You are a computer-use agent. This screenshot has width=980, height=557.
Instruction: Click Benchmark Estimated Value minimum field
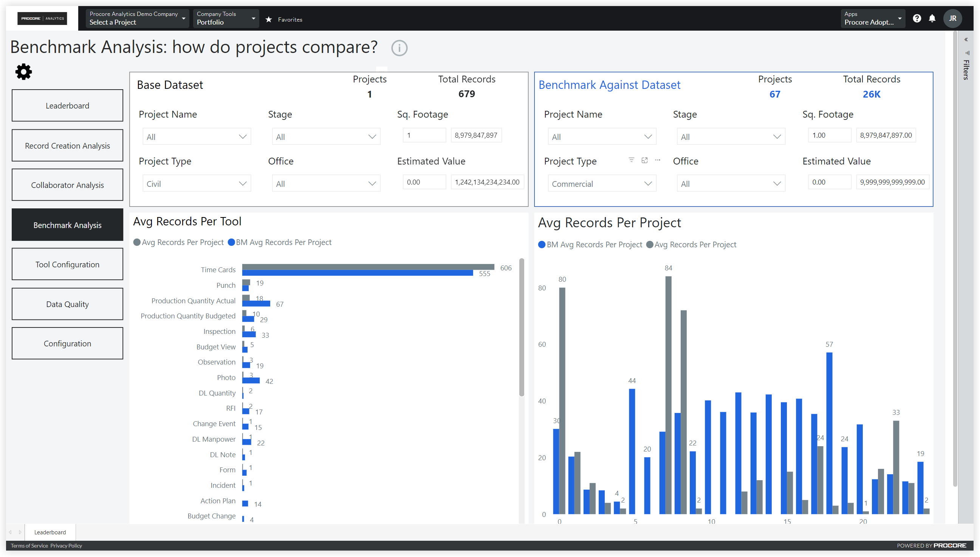tap(829, 182)
